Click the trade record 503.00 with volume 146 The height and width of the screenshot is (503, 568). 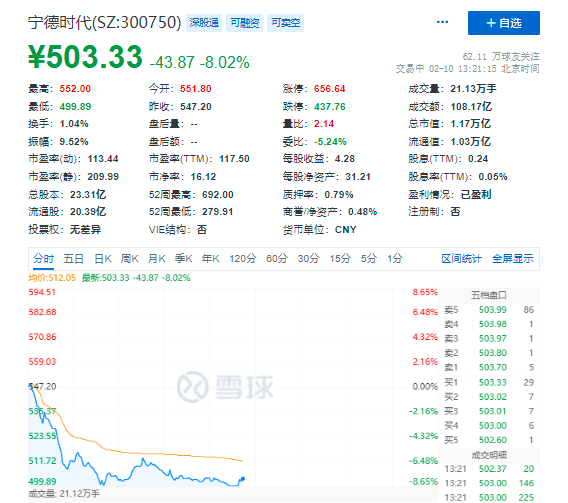tap(489, 483)
